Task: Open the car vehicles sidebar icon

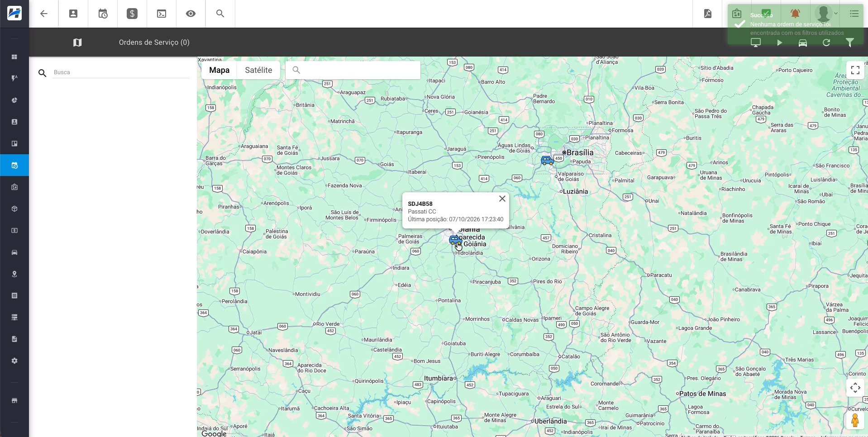Action: (x=14, y=252)
